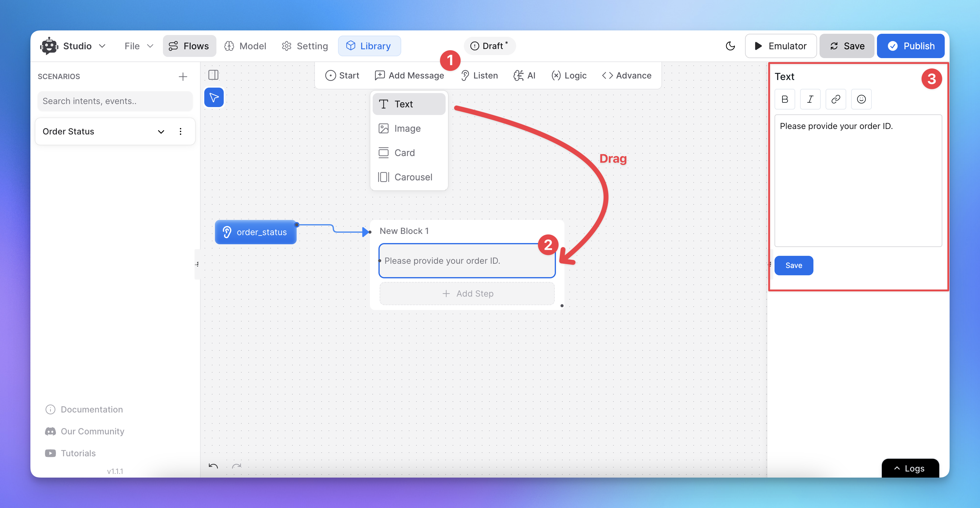Undo the last canvas action
Viewport: 980px width, 508px height.
pos(213,466)
